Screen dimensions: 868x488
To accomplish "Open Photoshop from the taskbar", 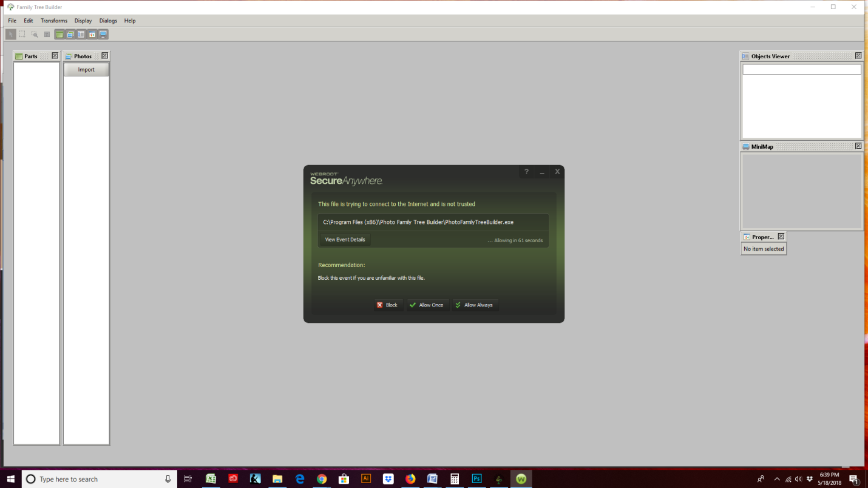I will [x=476, y=479].
